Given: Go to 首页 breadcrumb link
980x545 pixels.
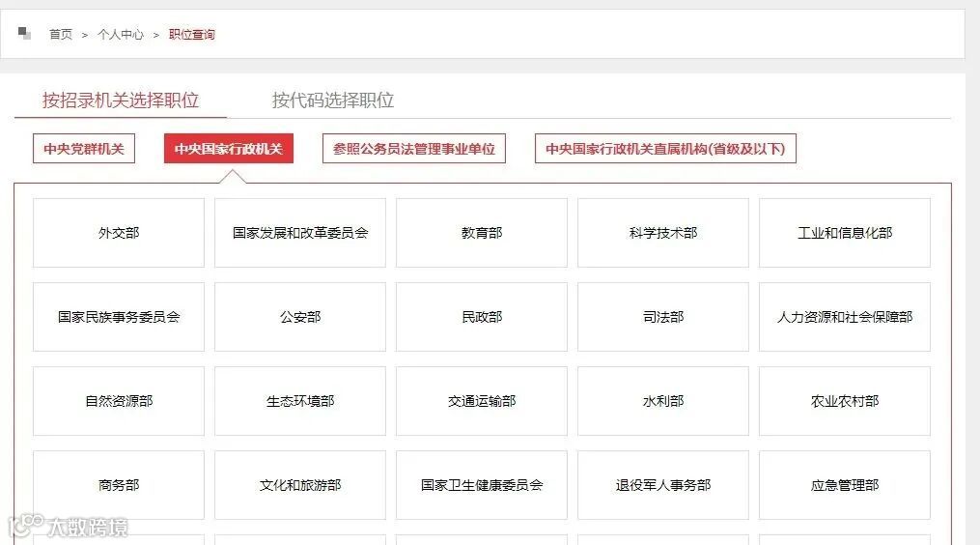Looking at the screenshot, I should click(61, 35).
